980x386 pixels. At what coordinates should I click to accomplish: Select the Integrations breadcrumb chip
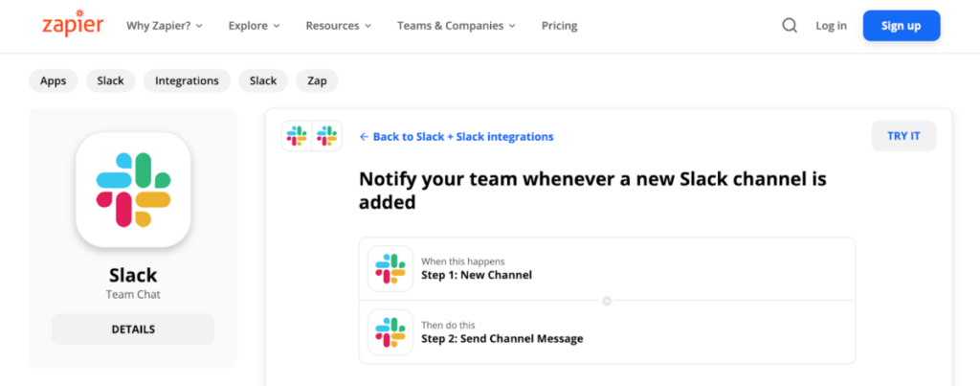coord(187,80)
